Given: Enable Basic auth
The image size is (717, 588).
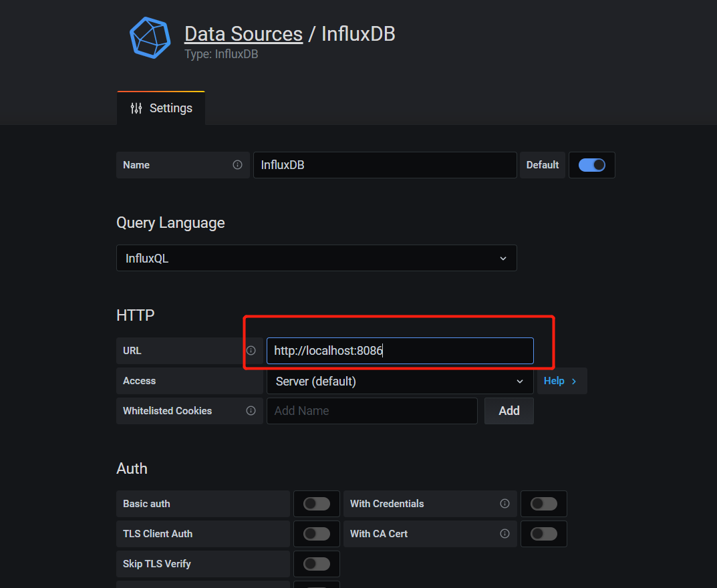Looking at the screenshot, I should [x=316, y=503].
